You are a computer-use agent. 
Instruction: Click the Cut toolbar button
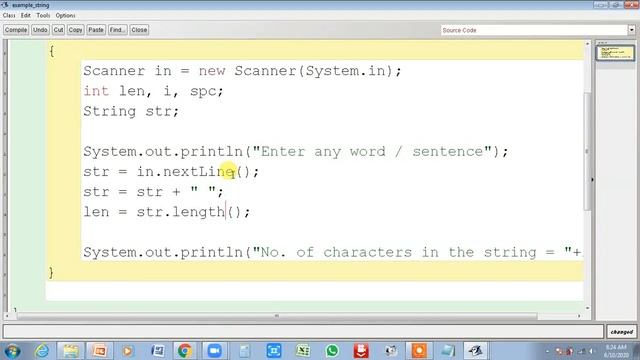(x=58, y=30)
